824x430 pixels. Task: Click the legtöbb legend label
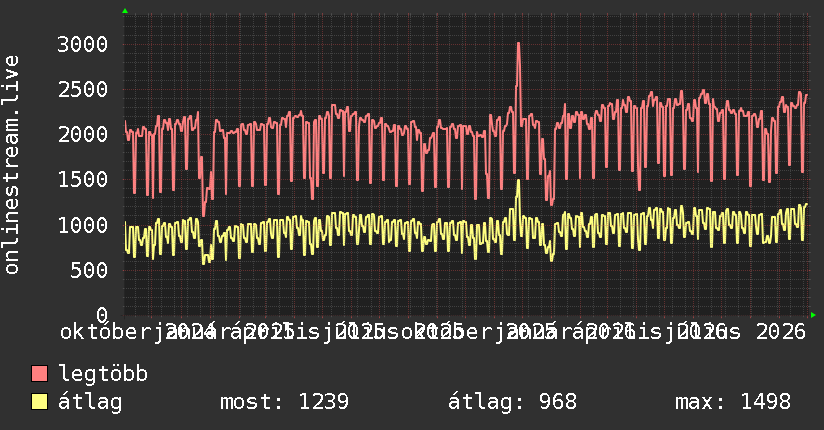pyautogui.click(x=103, y=374)
